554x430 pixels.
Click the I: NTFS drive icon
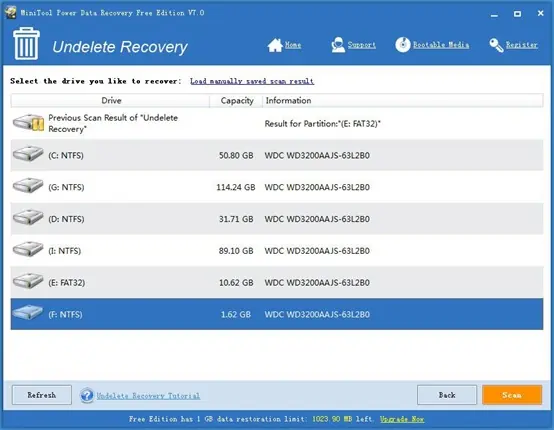coord(28,249)
